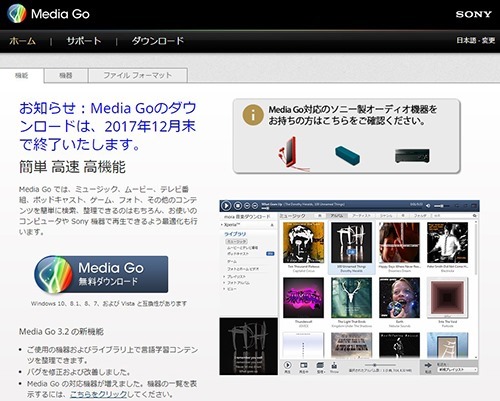
Task: Switch to the アーティスト view tab
Action: [361, 216]
